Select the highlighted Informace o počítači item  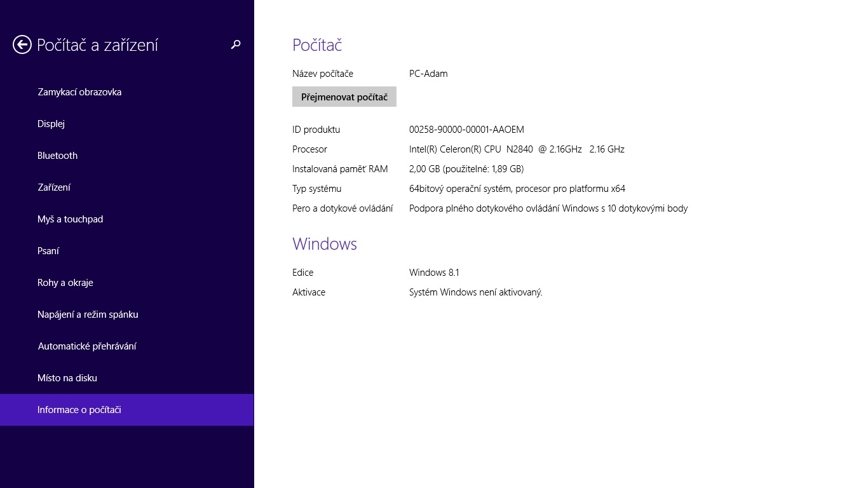coord(79,410)
